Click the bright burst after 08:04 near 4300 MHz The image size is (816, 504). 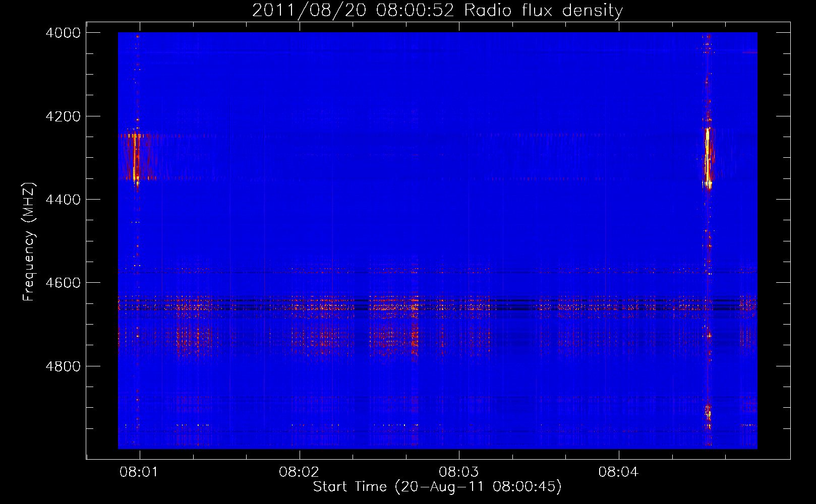708,159
